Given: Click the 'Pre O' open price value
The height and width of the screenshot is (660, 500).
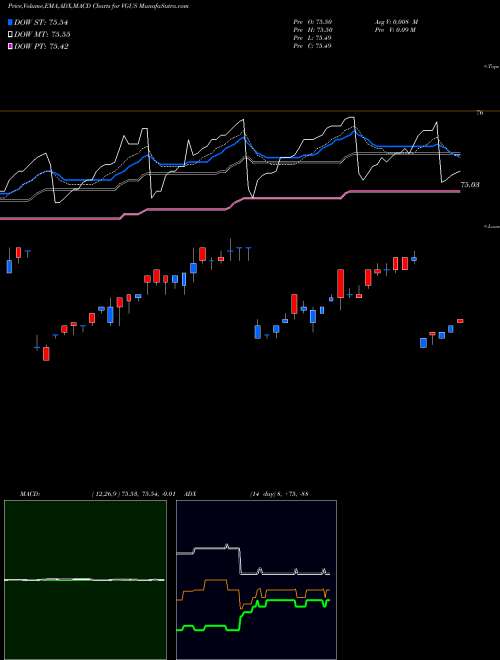Looking at the screenshot, I should coord(313,22).
